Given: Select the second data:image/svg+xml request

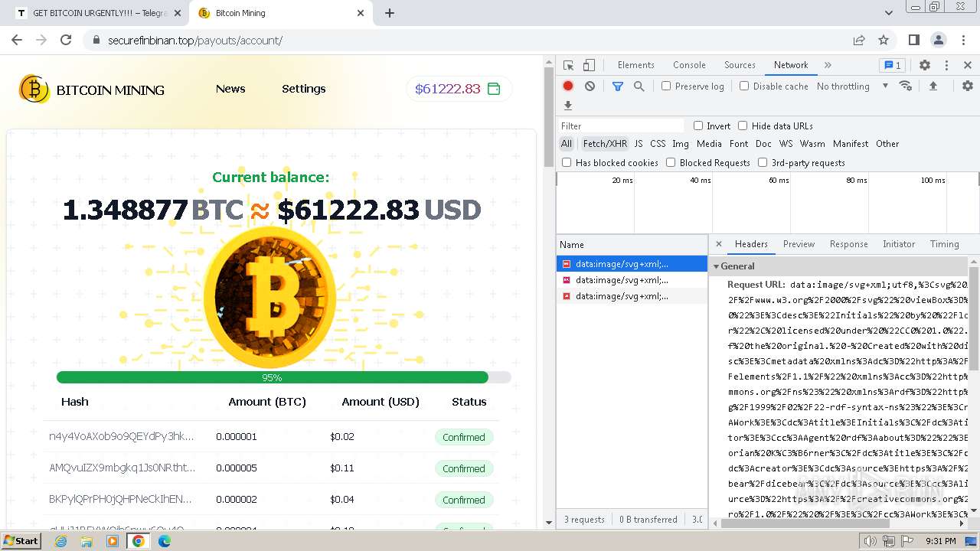Looking at the screenshot, I should coord(632,280).
